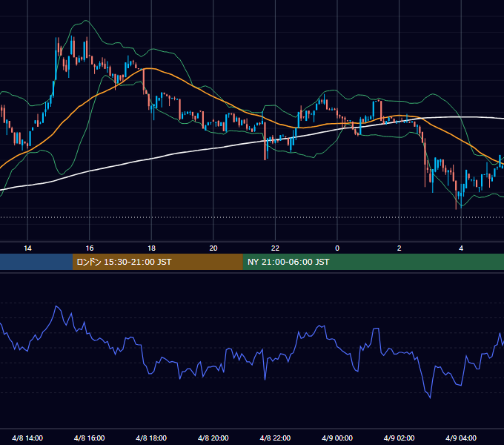Click the '4/8 14:00' indicator axis label
This screenshot has width=504, height=445.
click(x=27, y=438)
